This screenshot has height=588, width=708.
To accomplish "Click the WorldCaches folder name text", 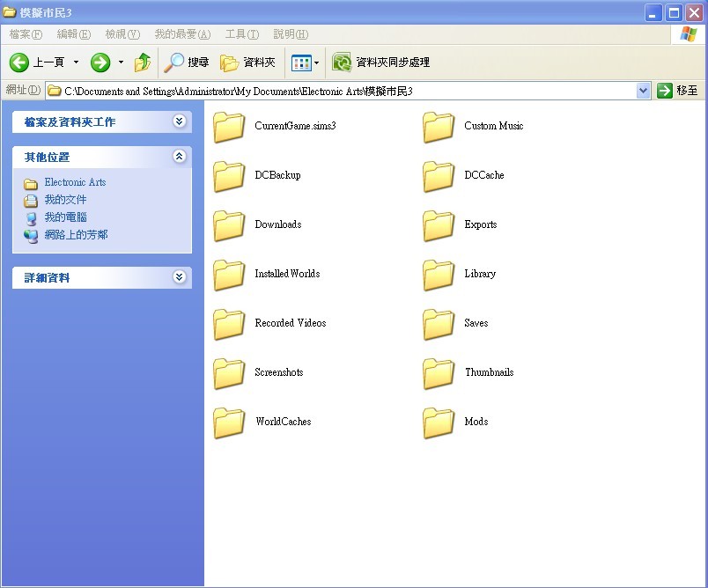I will click(x=283, y=422).
